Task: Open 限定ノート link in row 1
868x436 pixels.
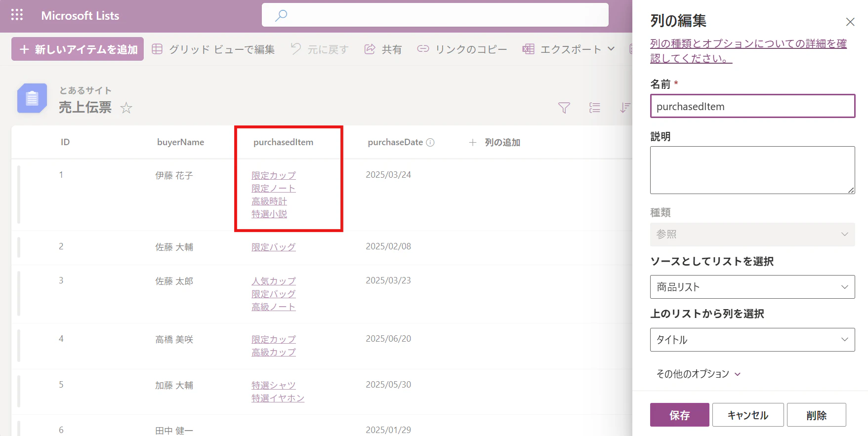Action: (x=274, y=188)
